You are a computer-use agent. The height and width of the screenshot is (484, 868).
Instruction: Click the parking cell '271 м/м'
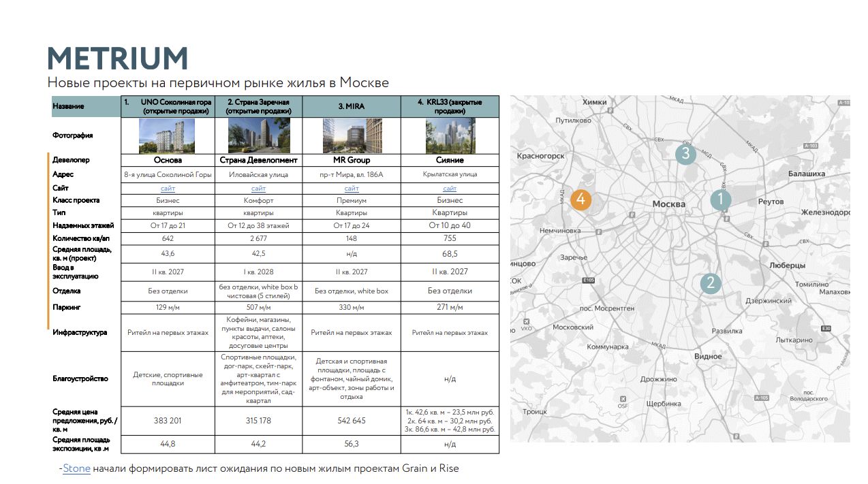[450, 307]
